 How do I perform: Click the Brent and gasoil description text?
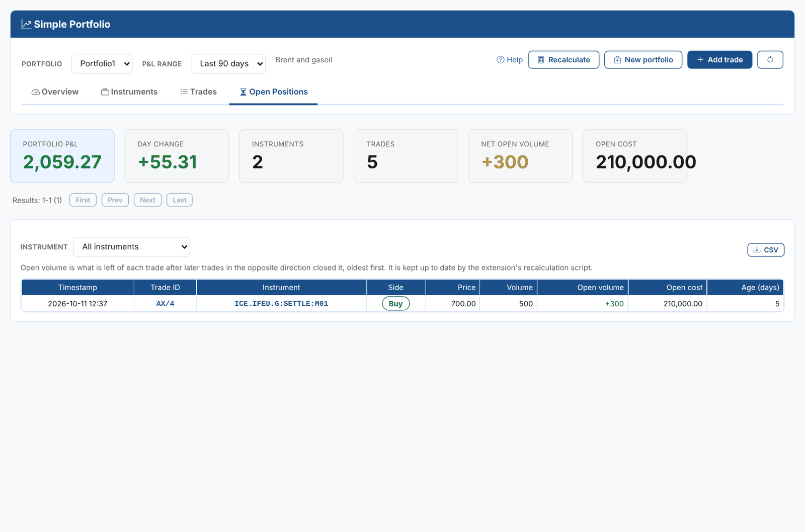[x=304, y=60]
